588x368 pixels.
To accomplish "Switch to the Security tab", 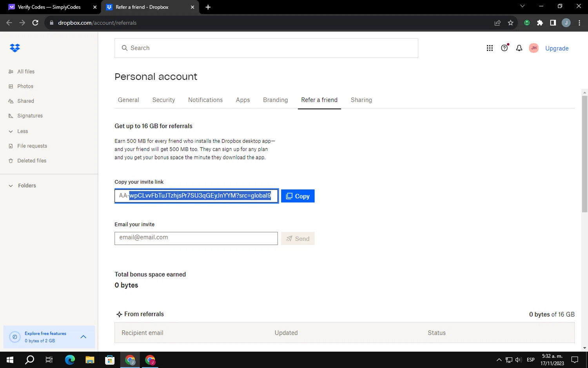I will tap(163, 100).
